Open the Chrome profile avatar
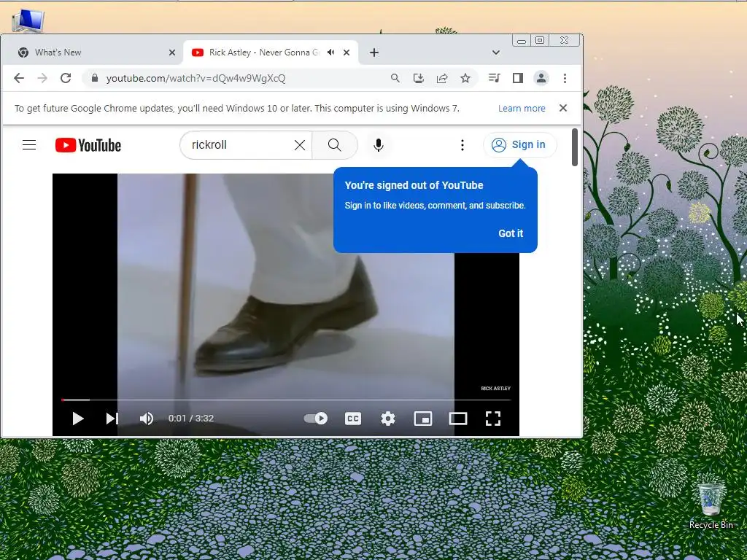Viewport: 747px width, 560px height. (x=541, y=78)
